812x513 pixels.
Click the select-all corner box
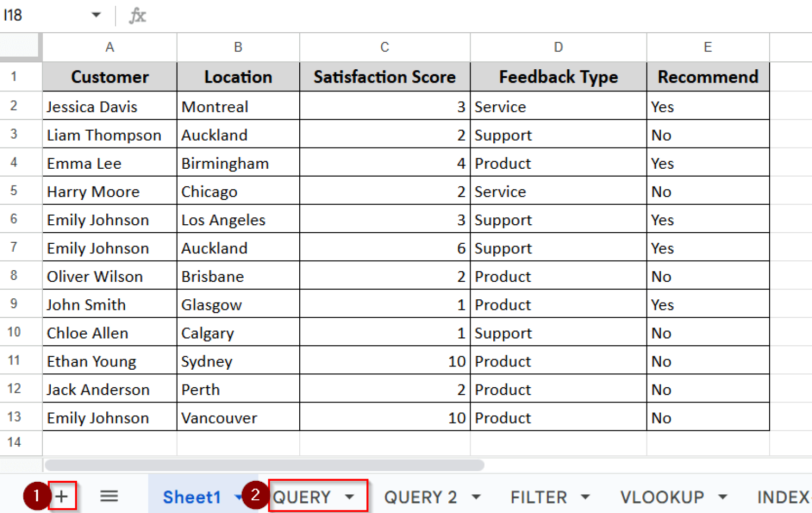click(x=20, y=46)
